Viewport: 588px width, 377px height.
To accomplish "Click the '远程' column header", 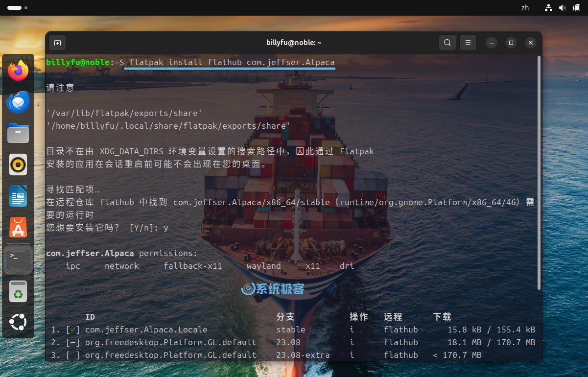I will pos(393,317).
